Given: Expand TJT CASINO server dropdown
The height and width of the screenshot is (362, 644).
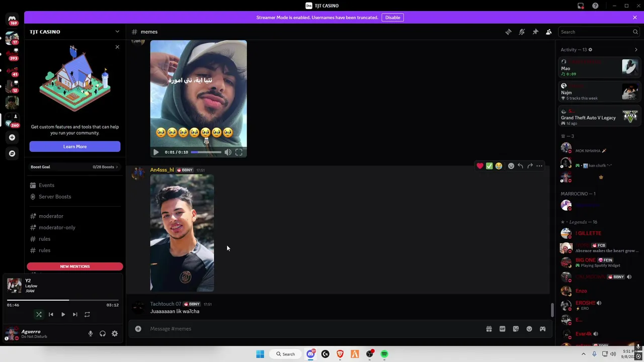Looking at the screenshot, I should (117, 32).
